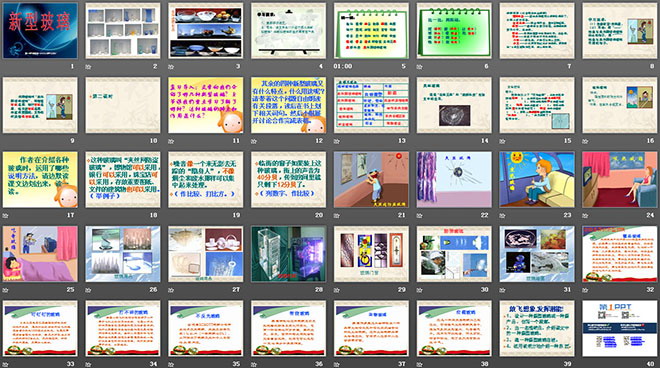Select slide 40 QR code ending thumbnail

(620, 328)
